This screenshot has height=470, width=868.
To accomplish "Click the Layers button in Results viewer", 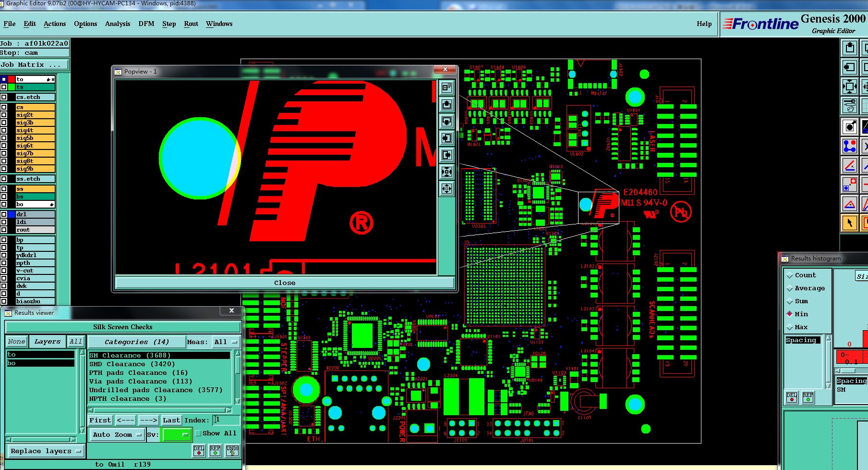I will pyautogui.click(x=48, y=342).
